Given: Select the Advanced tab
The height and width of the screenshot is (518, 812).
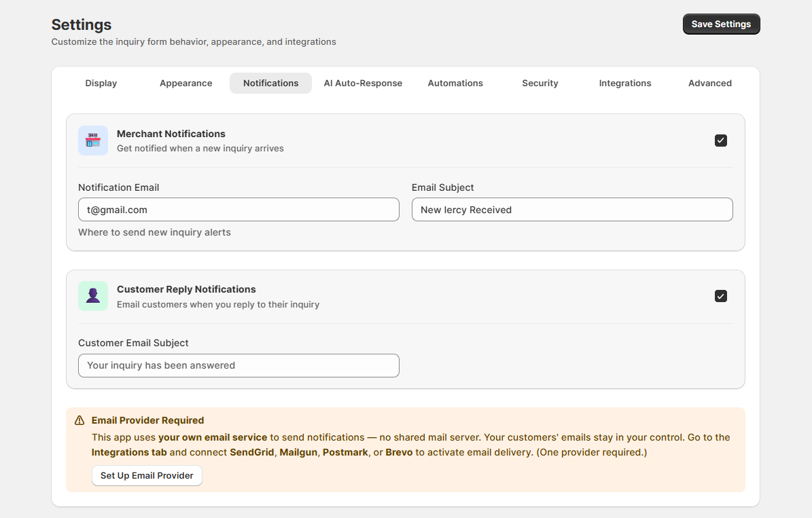Looking at the screenshot, I should click(710, 83).
